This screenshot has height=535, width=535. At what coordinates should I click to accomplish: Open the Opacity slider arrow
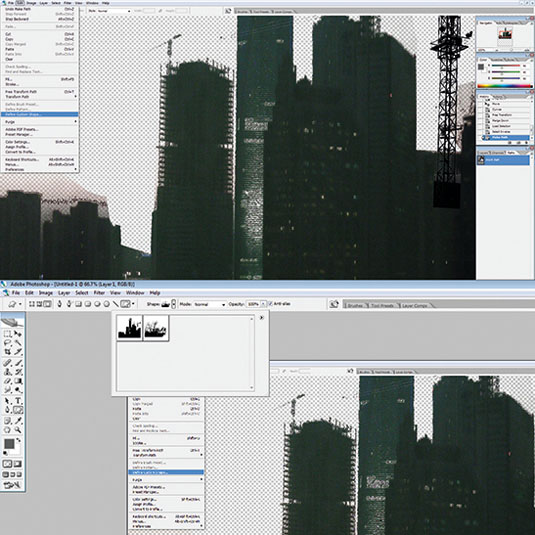[x=263, y=304]
